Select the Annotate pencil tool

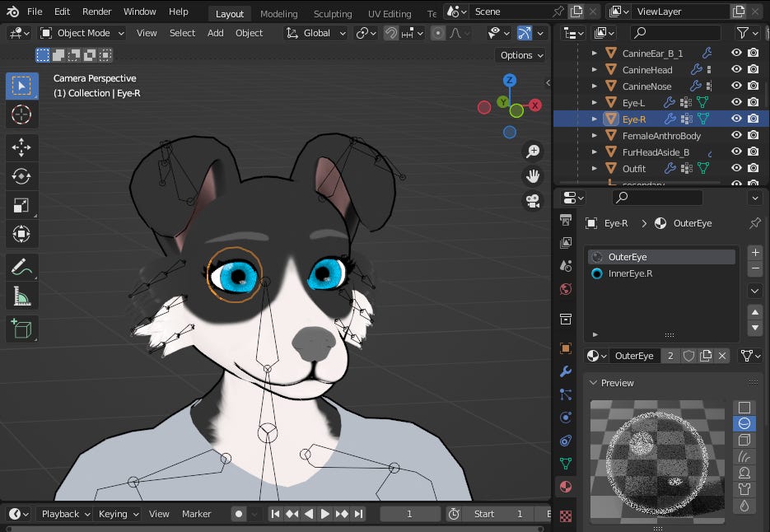(21, 267)
